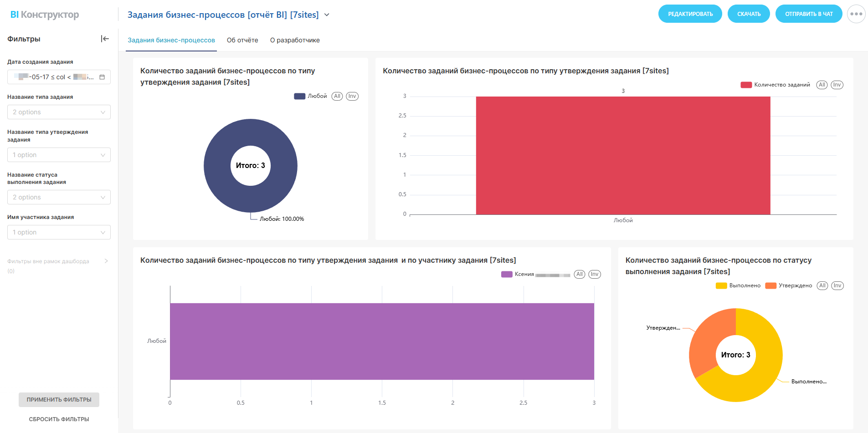
Task: Click the purple Ксения legend color swatch
Action: 507,274
